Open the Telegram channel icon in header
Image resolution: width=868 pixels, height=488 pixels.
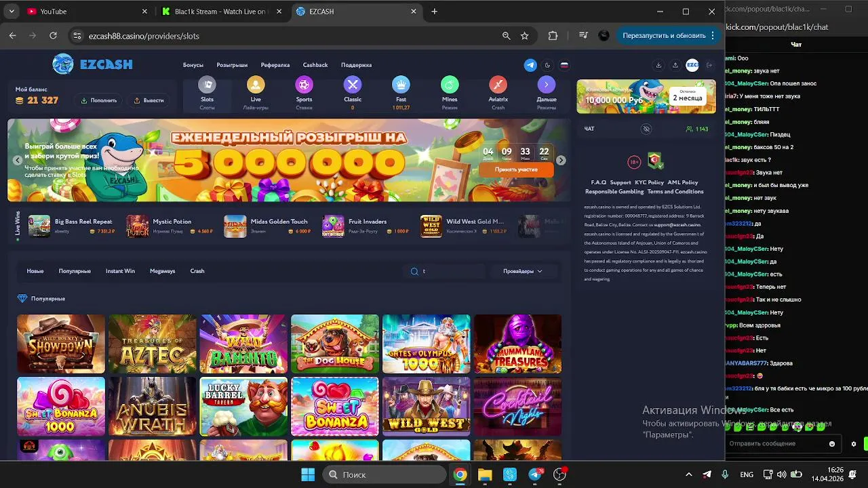click(530, 65)
